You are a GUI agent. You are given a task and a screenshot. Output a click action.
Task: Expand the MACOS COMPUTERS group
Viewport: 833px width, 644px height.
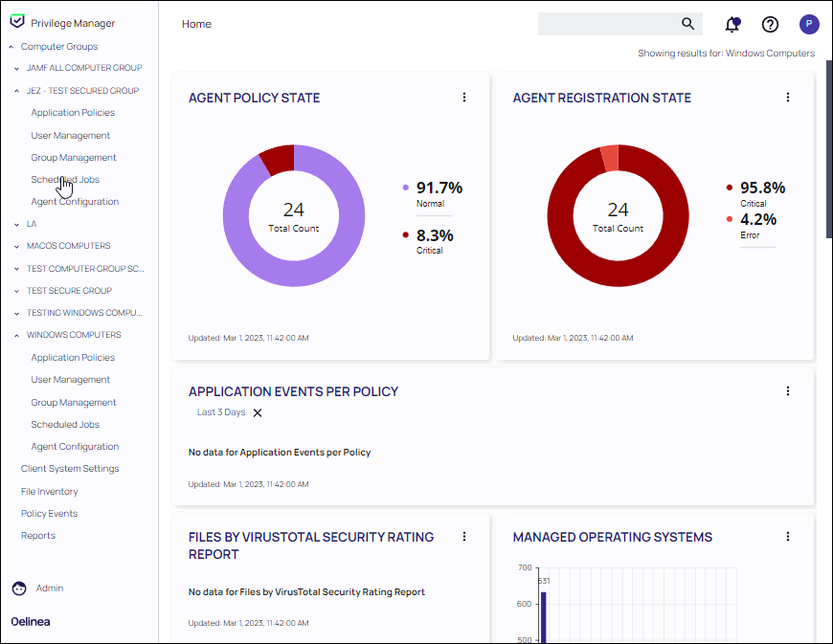click(x=17, y=247)
